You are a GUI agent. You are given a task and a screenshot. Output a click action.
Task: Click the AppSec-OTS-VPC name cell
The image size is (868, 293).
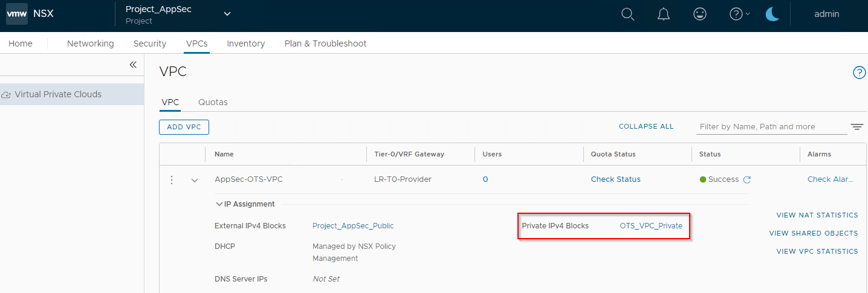(248, 179)
